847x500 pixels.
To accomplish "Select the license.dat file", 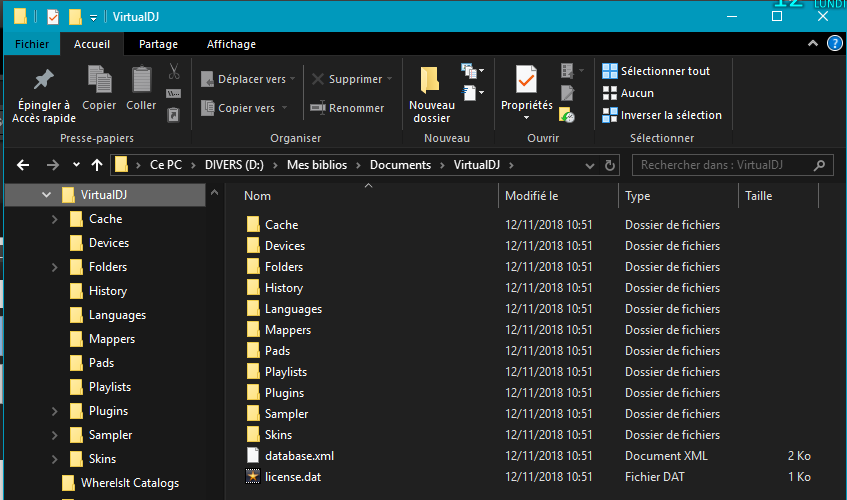I will [293, 477].
